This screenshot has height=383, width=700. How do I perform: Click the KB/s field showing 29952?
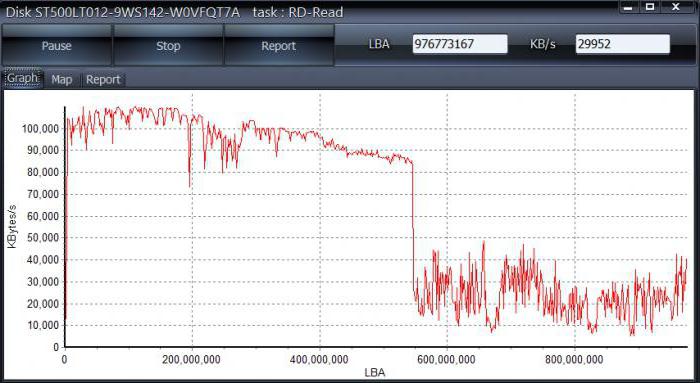click(623, 44)
